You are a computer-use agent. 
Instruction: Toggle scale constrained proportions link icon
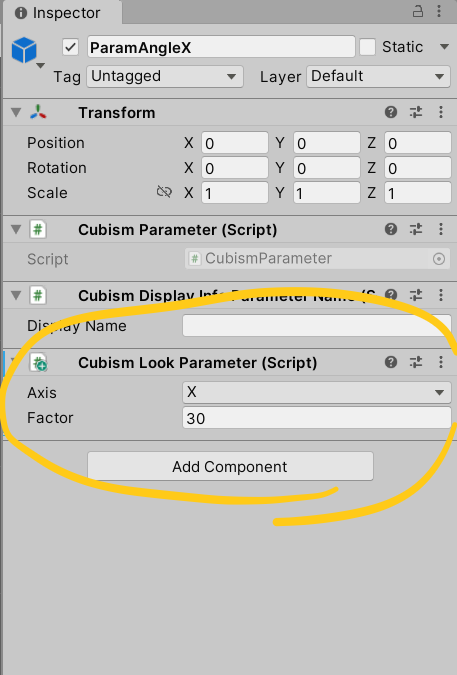tap(164, 192)
